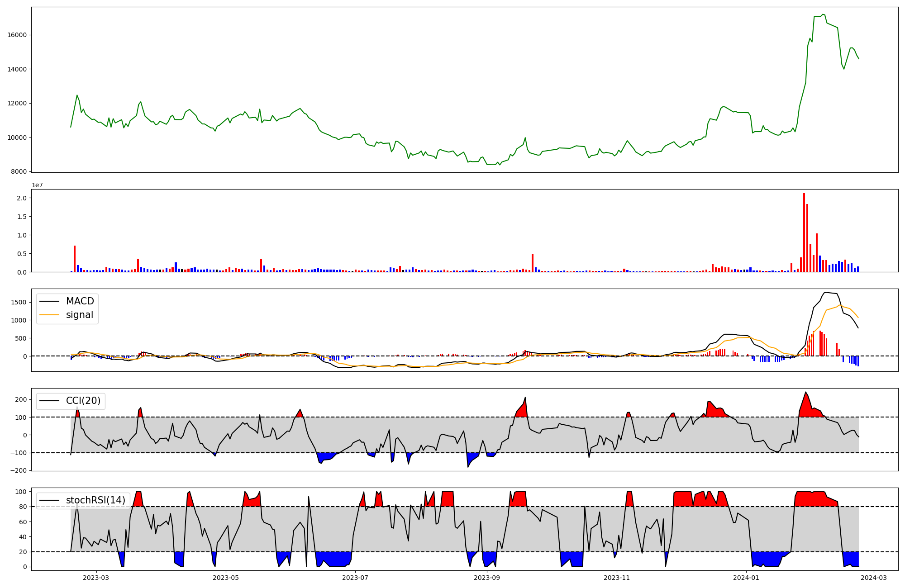This screenshot has width=905, height=588.
Task: Select the 2023-11 date tick label
Action: (x=617, y=578)
